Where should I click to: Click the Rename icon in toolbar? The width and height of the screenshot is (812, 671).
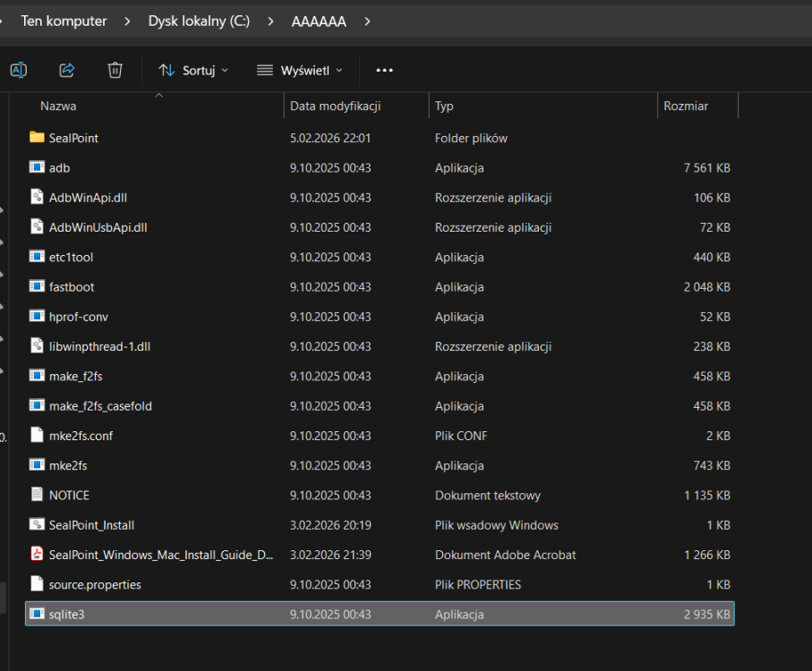pos(18,70)
